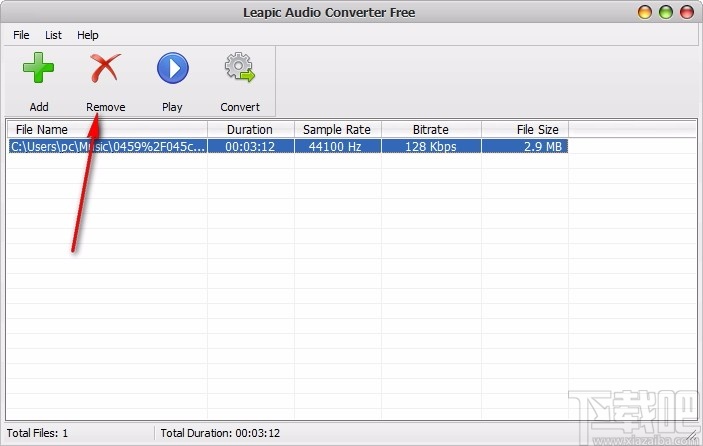Select the file row C:\Users\pc\Music\0459%2F045c...

point(288,146)
